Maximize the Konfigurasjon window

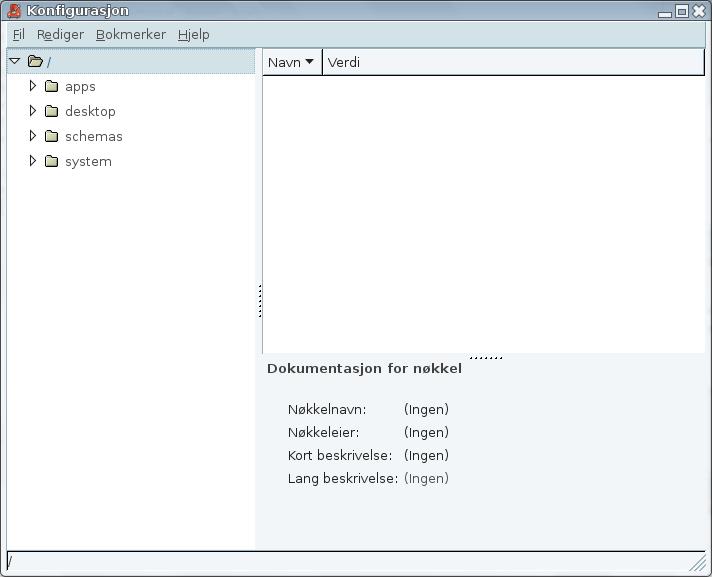tap(682, 11)
